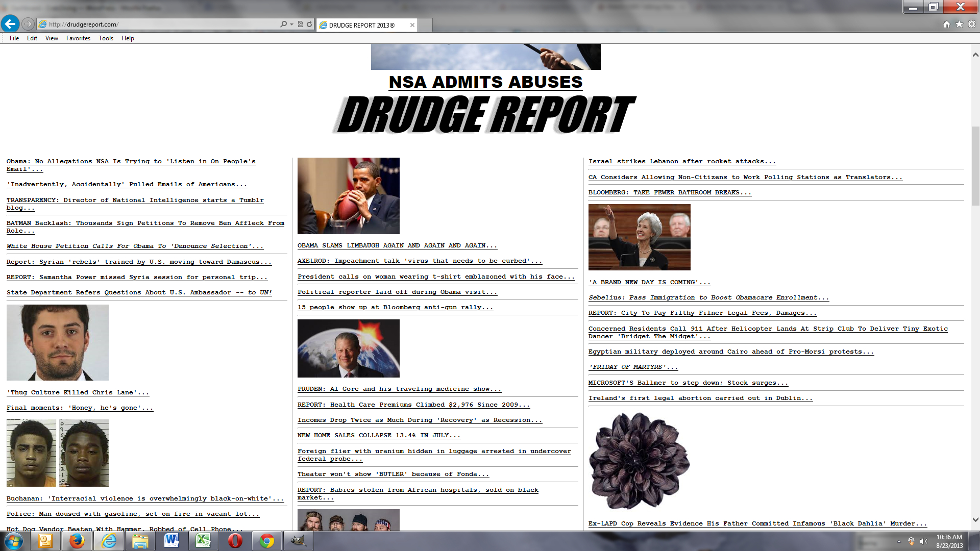Screen dimensions: 980x551
Task: Open 'Ex-LAPD Cop Reveals Evidence' Black Dahlia link
Action: [x=757, y=523]
